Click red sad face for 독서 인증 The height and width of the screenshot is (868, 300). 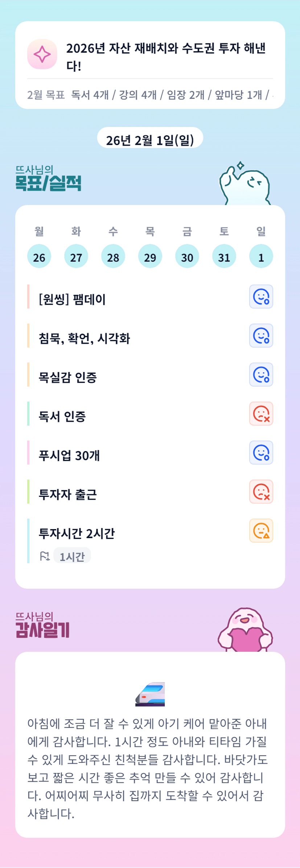coord(261,414)
